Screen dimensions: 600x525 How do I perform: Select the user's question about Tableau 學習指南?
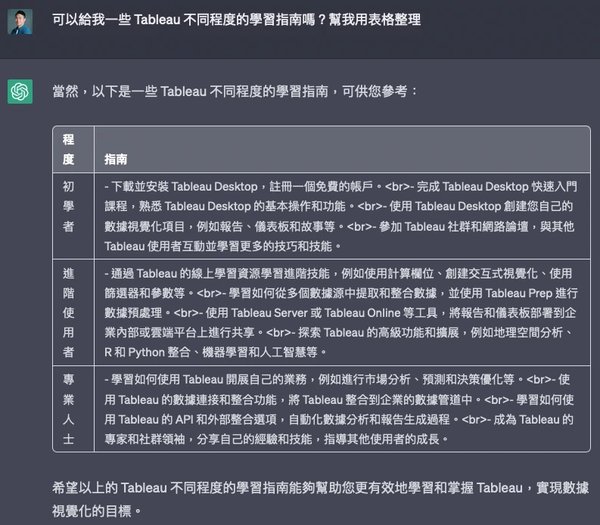236,20
